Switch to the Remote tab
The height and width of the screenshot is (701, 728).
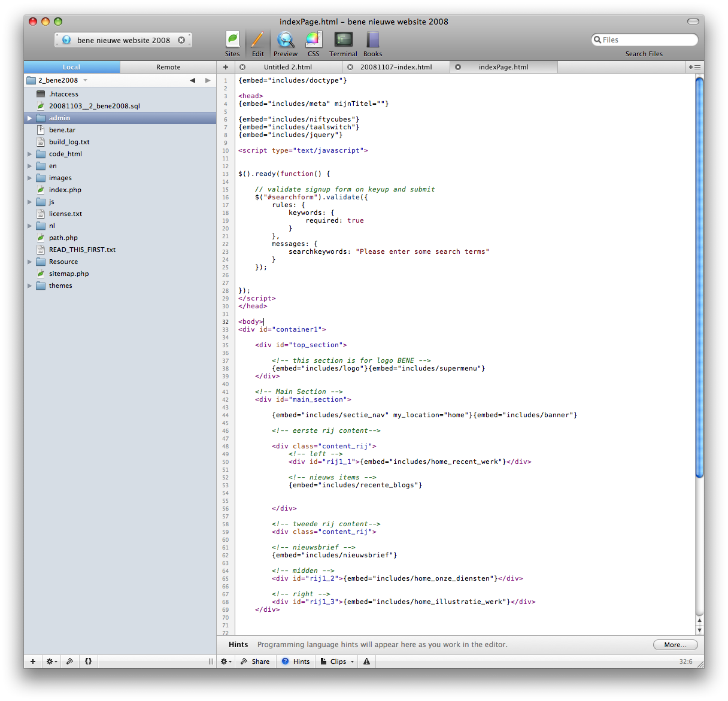pos(168,67)
